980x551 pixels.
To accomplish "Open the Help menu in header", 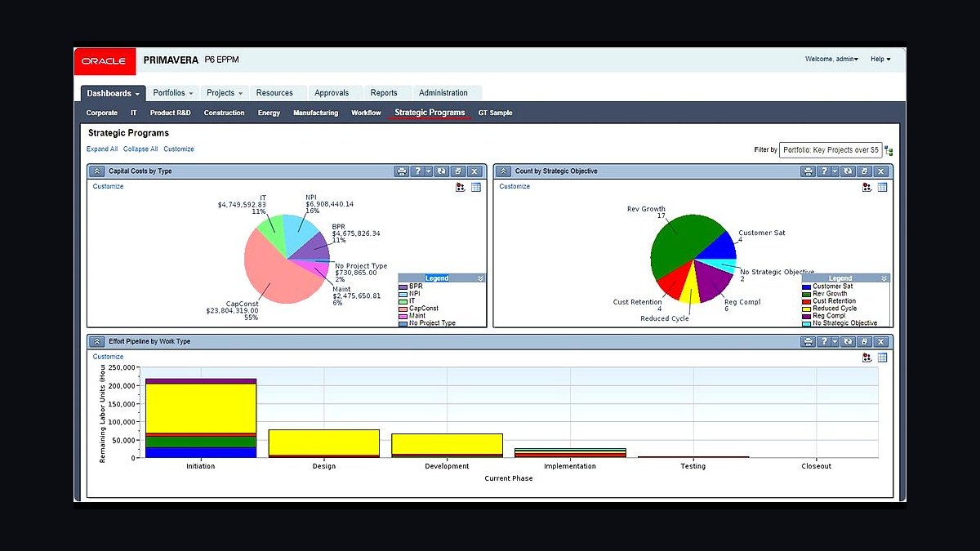I will (880, 59).
